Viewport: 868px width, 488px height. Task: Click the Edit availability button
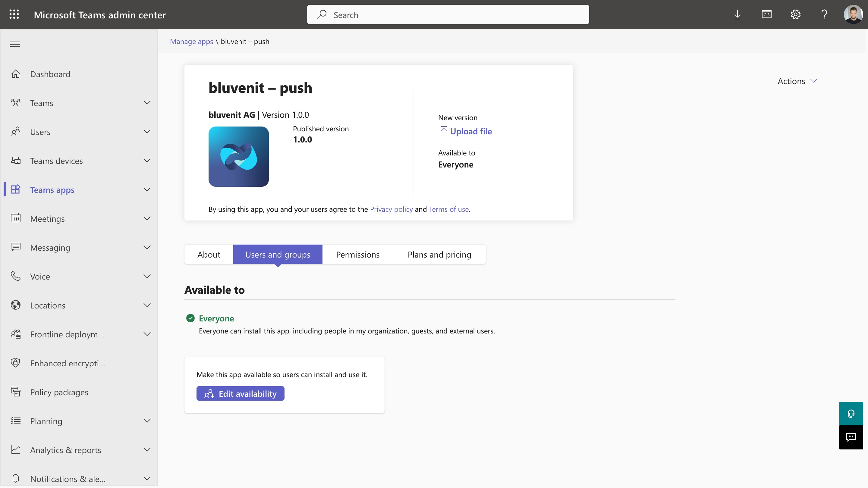pyautogui.click(x=240, y=394)
